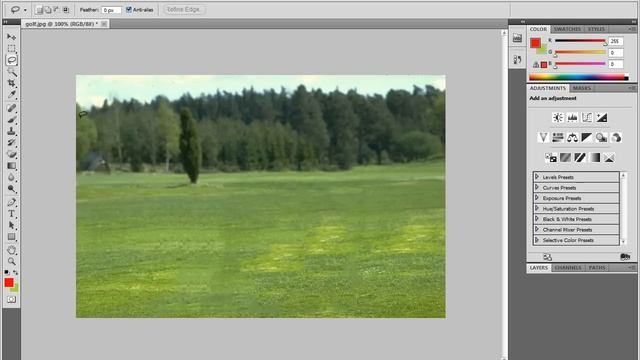Add an Invert adjustment
This screenshot has height=360, width=640.
(x=551, y=158)
